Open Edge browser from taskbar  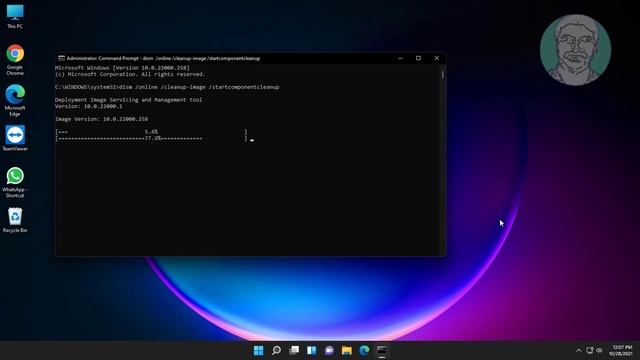tap(364, 351)
